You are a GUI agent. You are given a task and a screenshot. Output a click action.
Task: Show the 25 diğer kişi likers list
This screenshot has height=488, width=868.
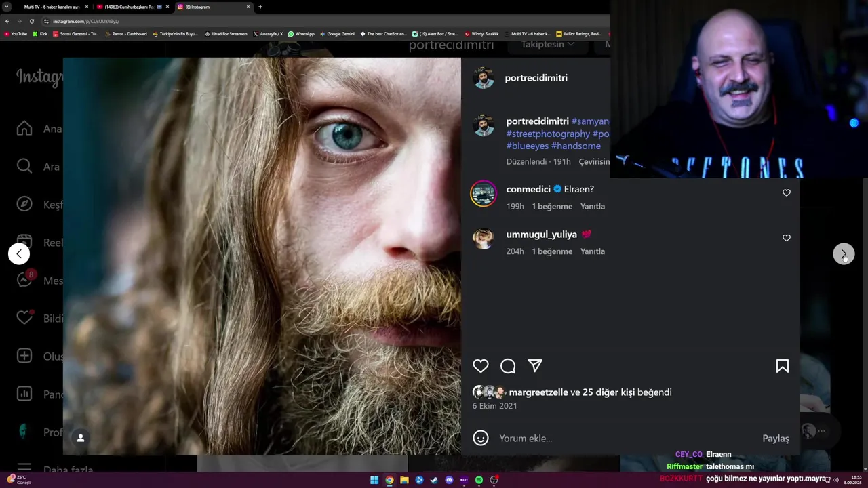(x=608, y=392)
